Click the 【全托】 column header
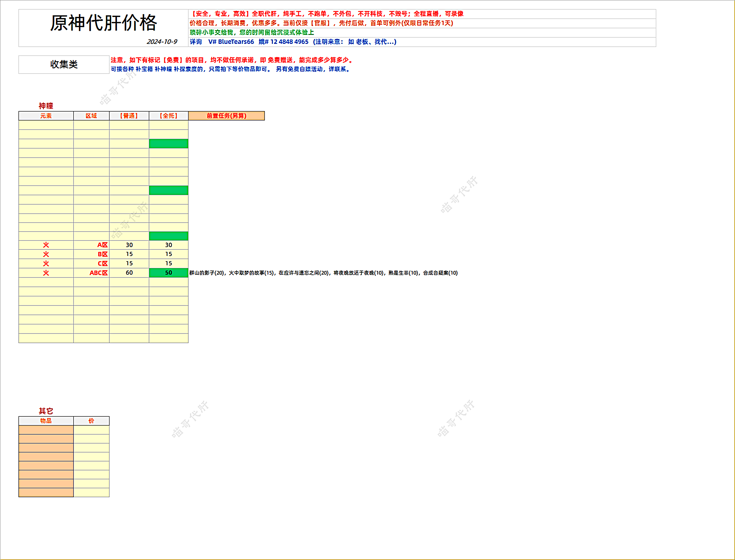 point(169,116)
